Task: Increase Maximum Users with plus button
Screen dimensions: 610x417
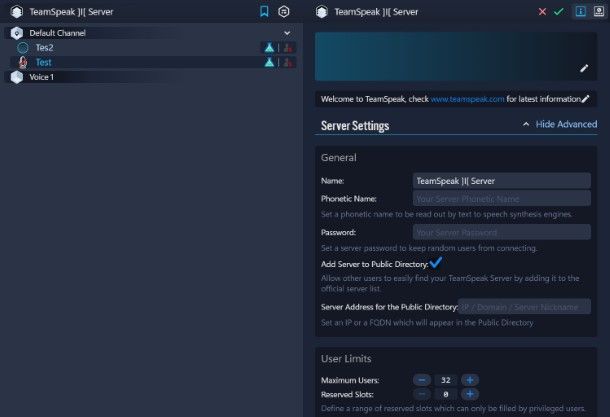Action: [470, 380]
